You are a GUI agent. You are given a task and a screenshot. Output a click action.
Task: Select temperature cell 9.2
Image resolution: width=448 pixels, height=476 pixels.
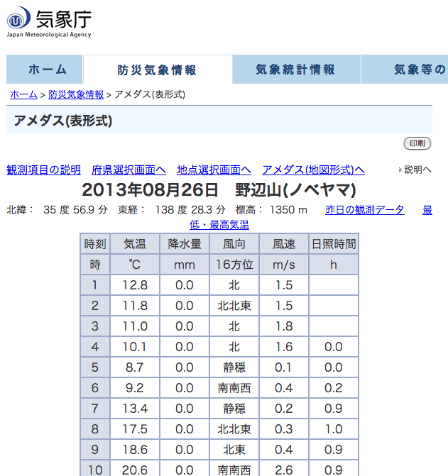(135, 388)
